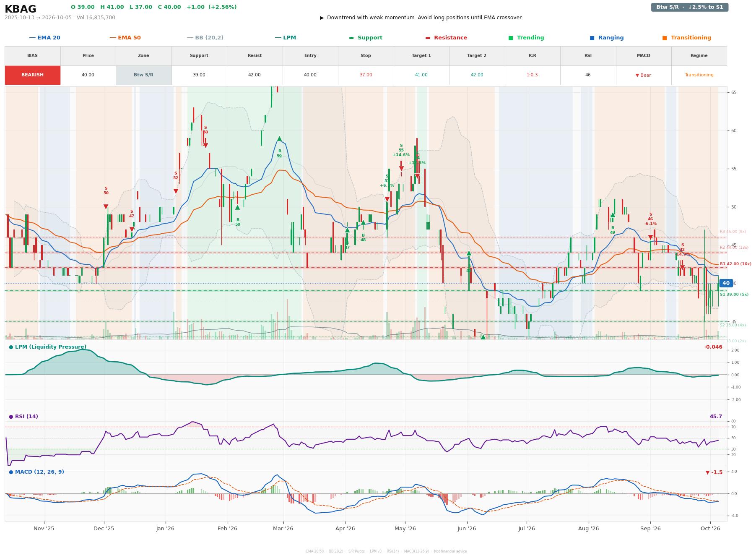This screenshot has height=558, width=756.
Task: Select the Regime column header
Action: pos(699,56)
